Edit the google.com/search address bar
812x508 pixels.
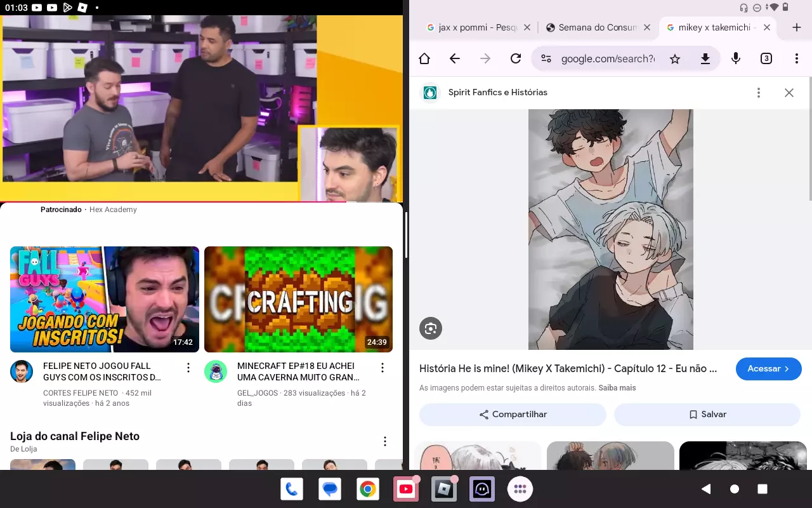pyautogui.click(x=608, y=59)
